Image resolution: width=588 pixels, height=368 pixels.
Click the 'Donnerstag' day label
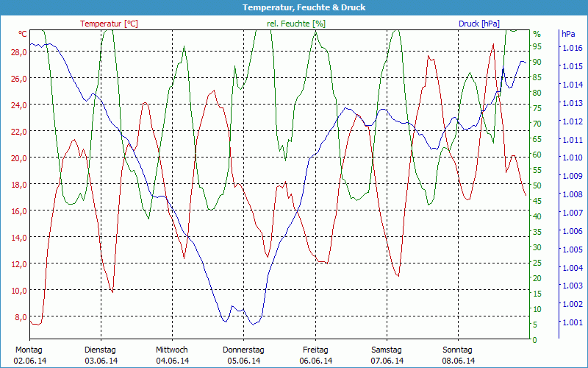[x=243, y=350]
